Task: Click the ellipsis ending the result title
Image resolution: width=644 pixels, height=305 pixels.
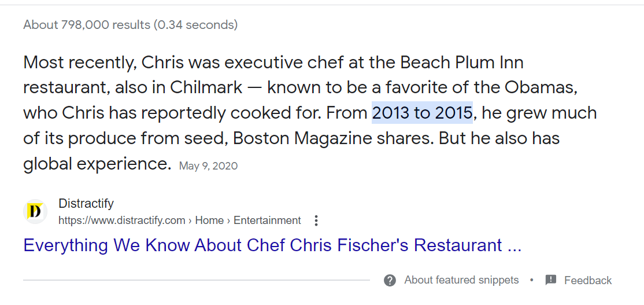Action: (x=514, y=245)
